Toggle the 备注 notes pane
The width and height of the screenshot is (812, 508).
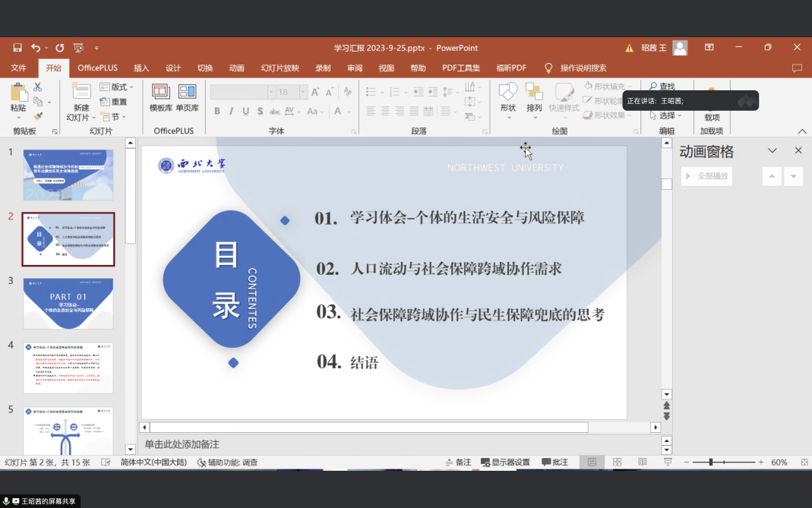tap(458, 462)
